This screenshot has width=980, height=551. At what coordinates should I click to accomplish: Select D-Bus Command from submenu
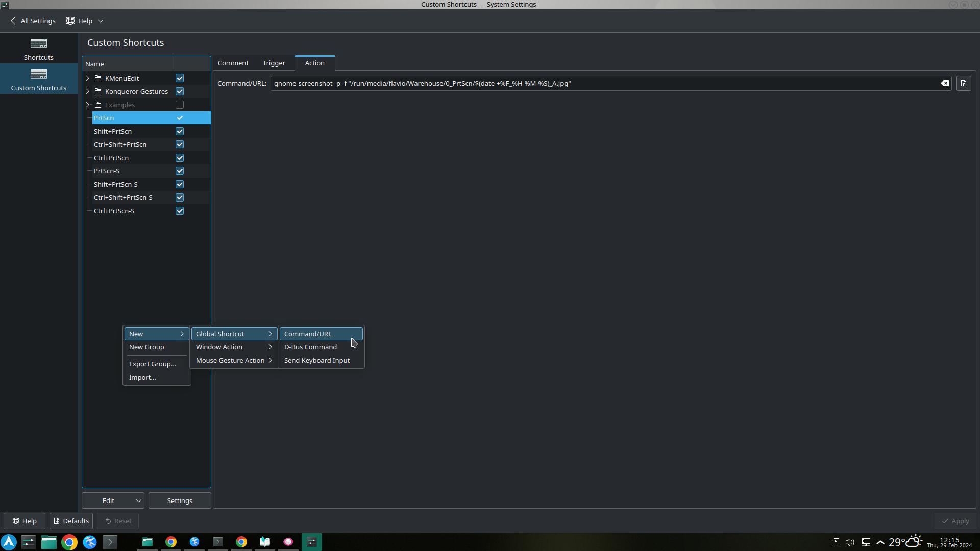[x=310, y=347]
